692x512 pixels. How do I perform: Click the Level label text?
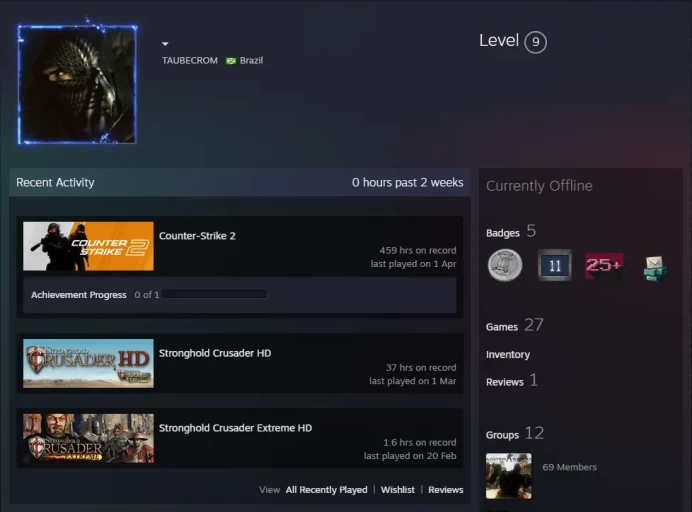(499, 41)
